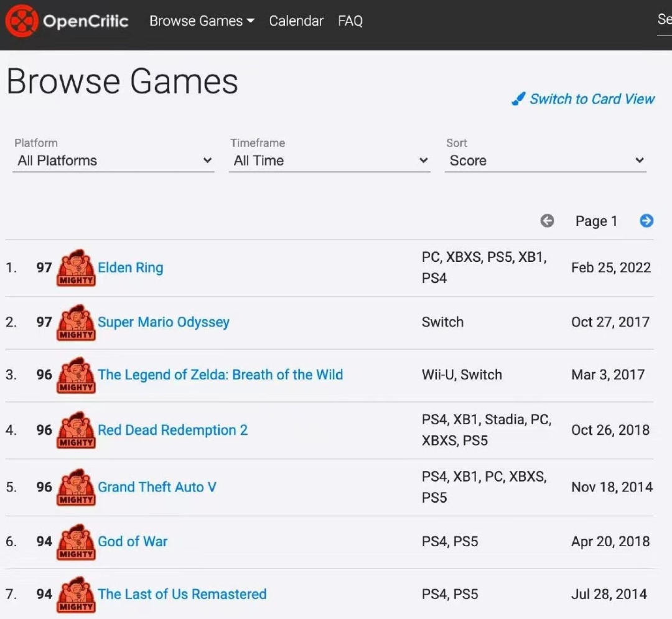Open the Calendar page
Viewport: 672px width, 619px height.
[296, 21]
